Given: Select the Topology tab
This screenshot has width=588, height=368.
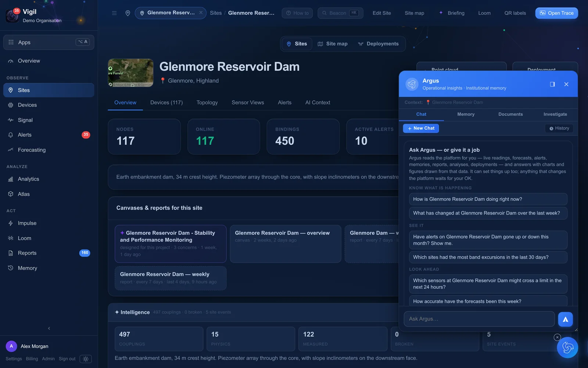Looking at the screenshot, I should pos(207,103).
